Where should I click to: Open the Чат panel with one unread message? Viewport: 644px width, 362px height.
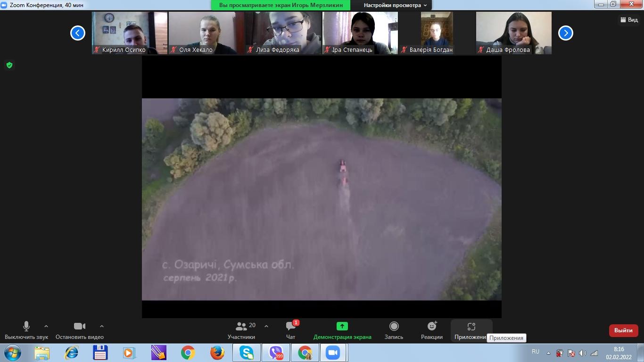point(291,330)
